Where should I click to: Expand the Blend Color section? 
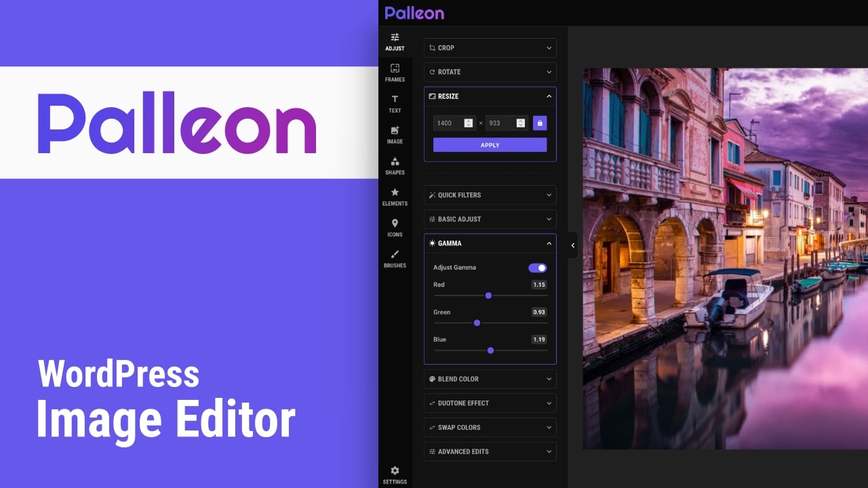(x=490, y=379)
